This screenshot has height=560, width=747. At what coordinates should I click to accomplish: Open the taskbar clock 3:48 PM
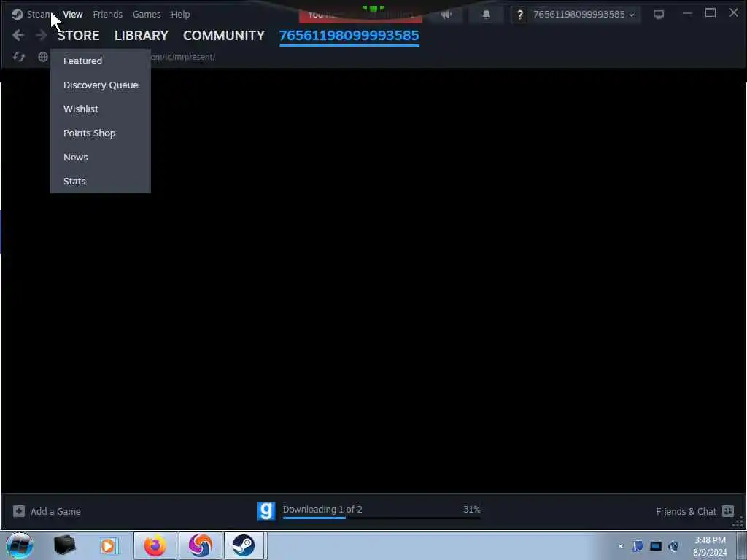point(710,546)
